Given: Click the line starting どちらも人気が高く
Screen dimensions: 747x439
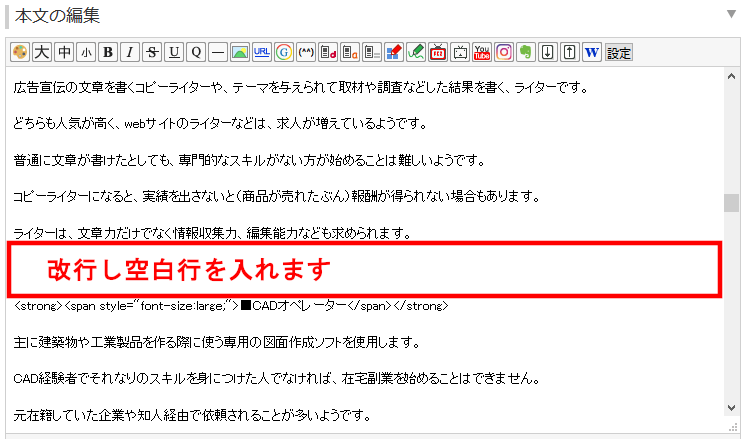Looking at the screenshot, I should pyautogui.click(x=220, y=124).
